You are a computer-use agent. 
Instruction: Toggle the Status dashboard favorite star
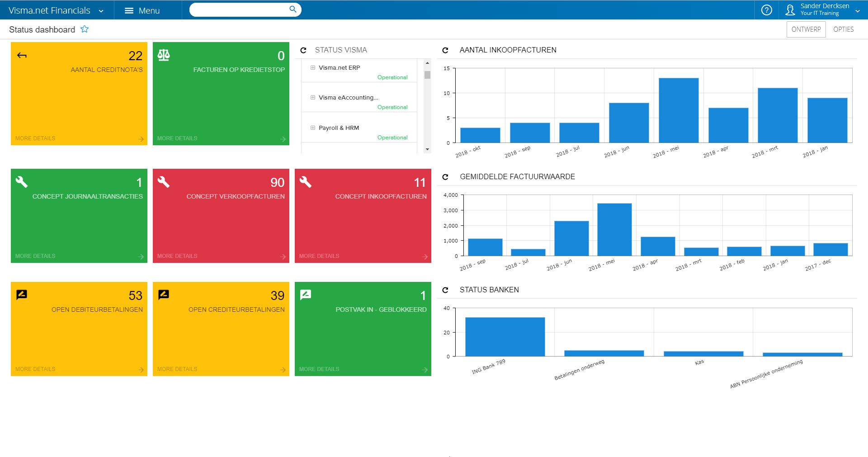pos(85,29)
